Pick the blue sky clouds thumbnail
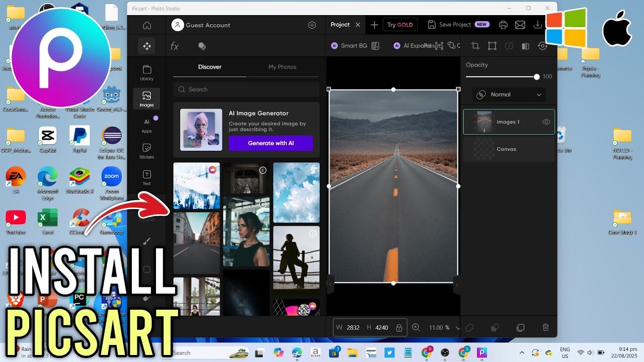Screen dimensions: 644x362 coord(296,193)
